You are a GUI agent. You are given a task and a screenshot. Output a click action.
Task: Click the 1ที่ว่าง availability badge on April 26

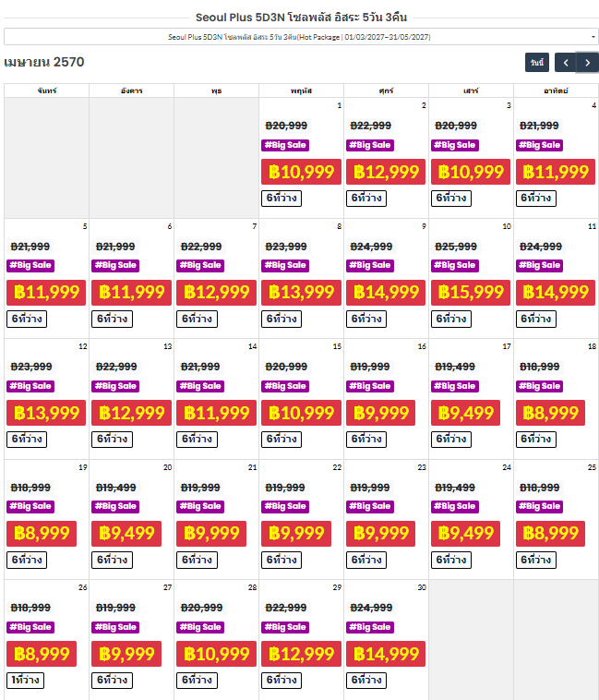tap(25, 680)
